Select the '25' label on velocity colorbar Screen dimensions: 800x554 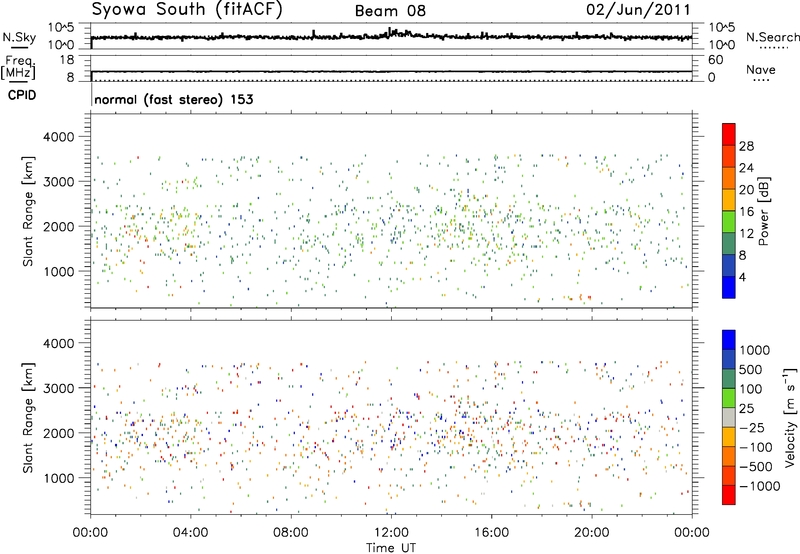(x=749, y=408)
